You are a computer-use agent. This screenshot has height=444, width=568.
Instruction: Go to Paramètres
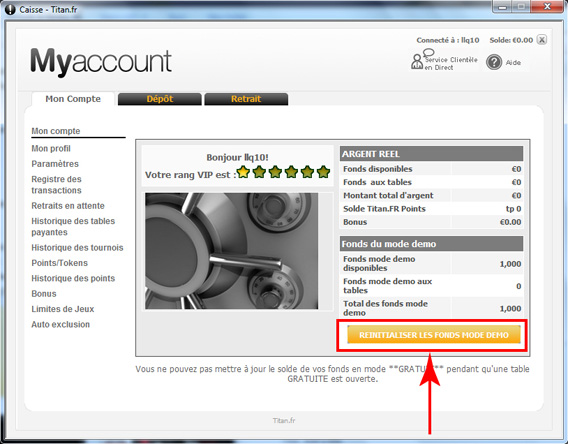pos(55,164)
